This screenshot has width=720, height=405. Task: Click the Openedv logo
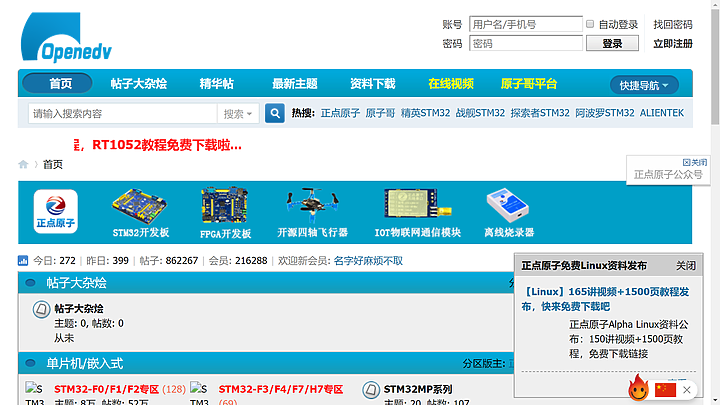click(x=67, y=37)
